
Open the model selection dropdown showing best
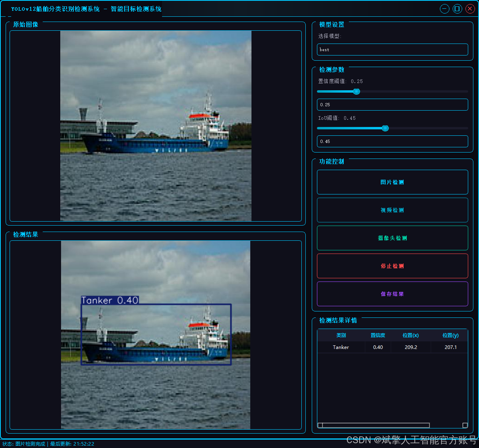tap(392, 50)
